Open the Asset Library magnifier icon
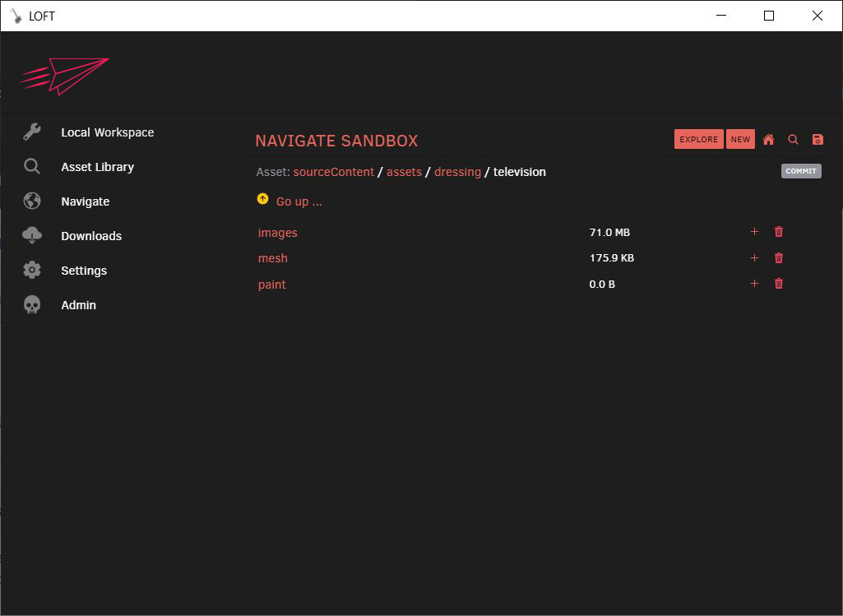The image size is (843, 616). click(32, 166)
